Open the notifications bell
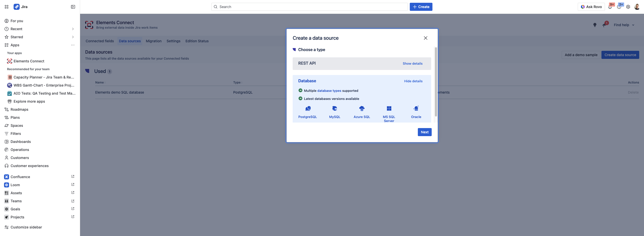The height and width of the screenshot is (236, 644). (610, 7)
